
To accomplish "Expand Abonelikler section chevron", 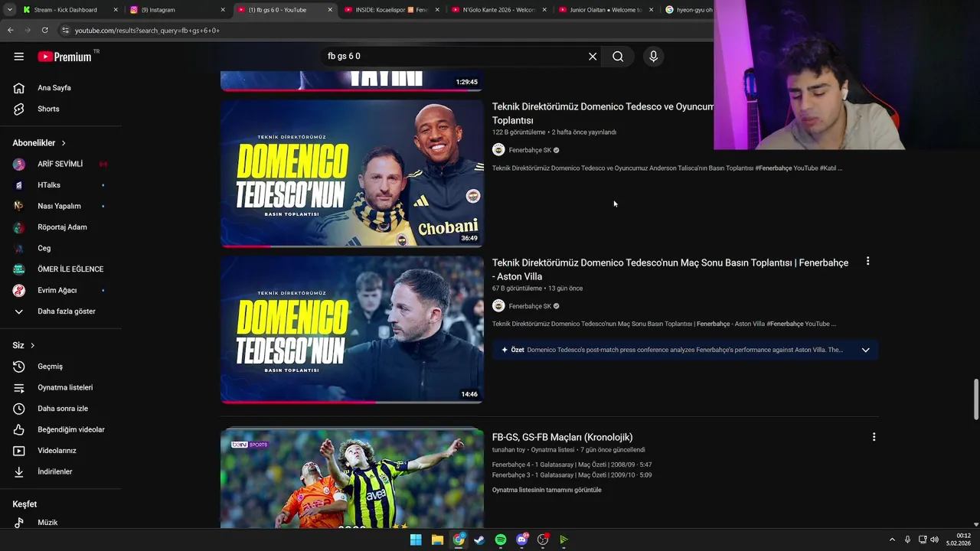I will pyautogui.click(x=64, y=143).
